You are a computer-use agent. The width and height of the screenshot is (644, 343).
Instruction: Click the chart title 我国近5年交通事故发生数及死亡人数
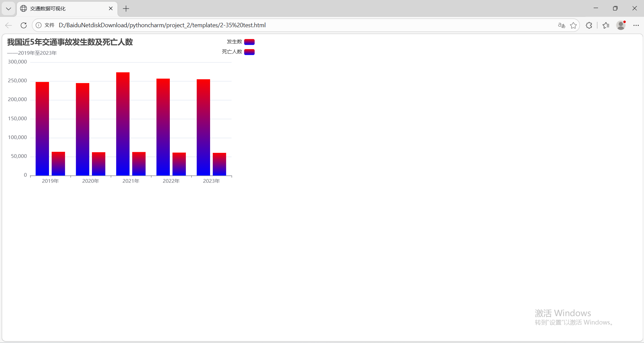pos(70,42)
